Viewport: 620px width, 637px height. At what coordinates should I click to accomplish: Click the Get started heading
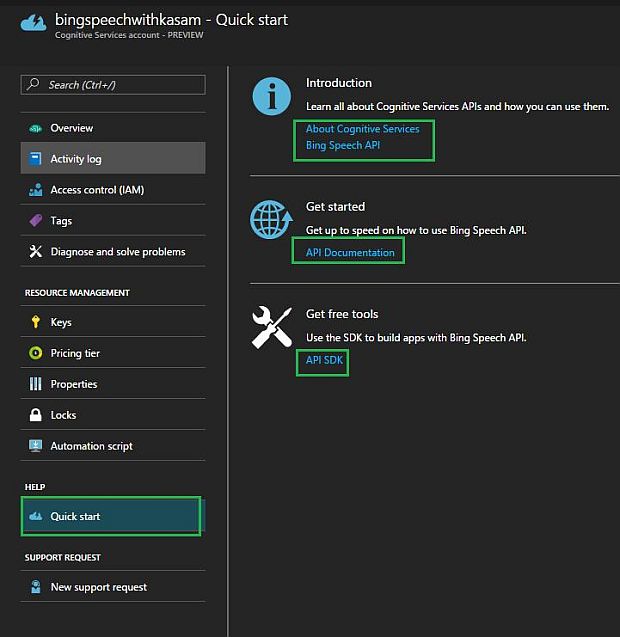tap(336, 207)
